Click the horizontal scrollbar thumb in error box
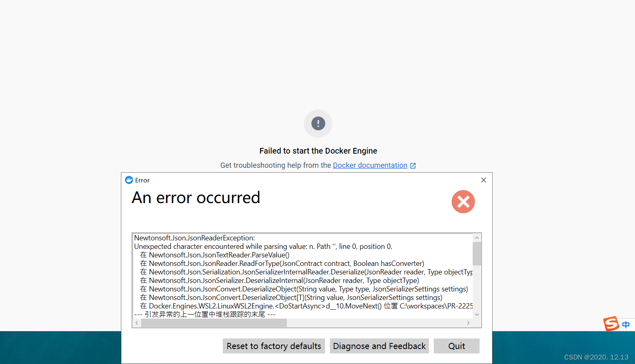Image resolution: width=635 pixels, height=364 pixels. click(x=214, y=323)
